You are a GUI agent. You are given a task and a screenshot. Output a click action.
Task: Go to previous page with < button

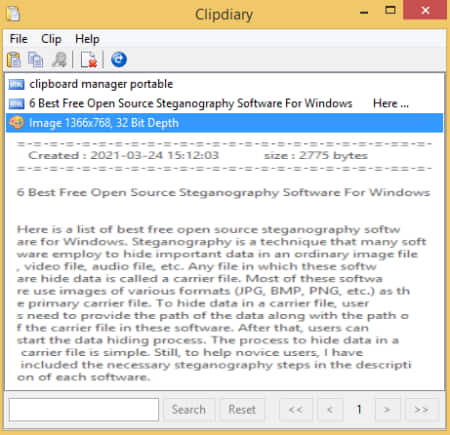pyautogui.click(x=330, y=409)
